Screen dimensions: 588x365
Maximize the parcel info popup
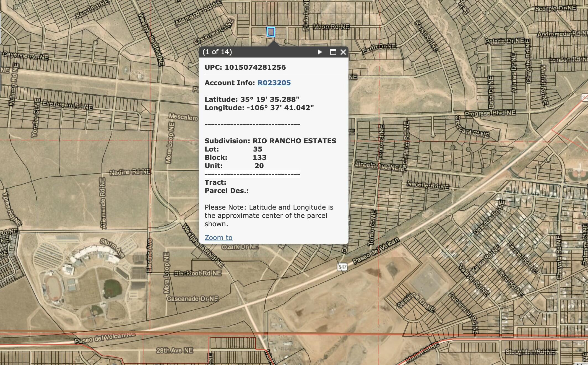click(333, 52)
